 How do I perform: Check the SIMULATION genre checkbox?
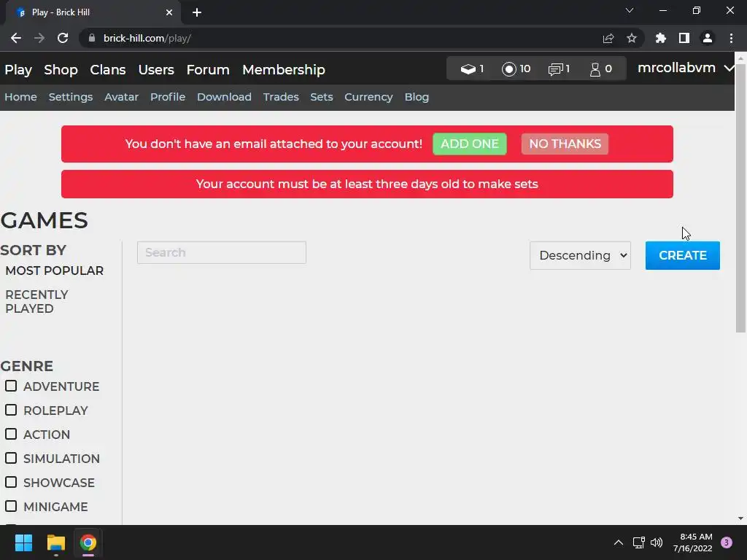(x=11, y=458)
